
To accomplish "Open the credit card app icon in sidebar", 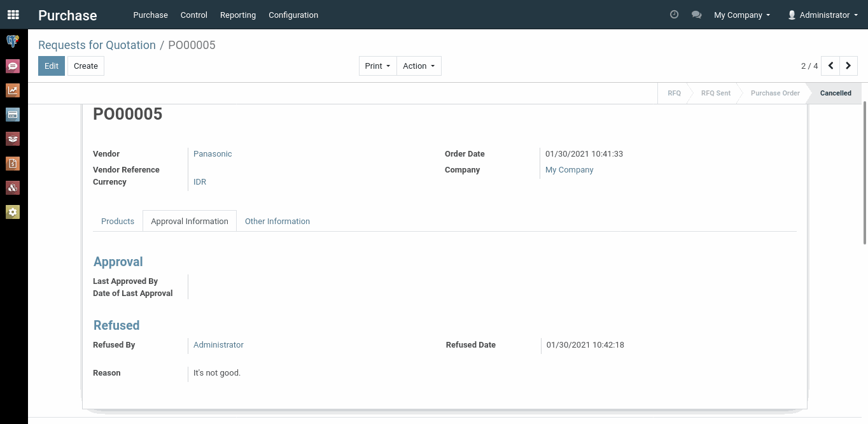I will (13, 115).
